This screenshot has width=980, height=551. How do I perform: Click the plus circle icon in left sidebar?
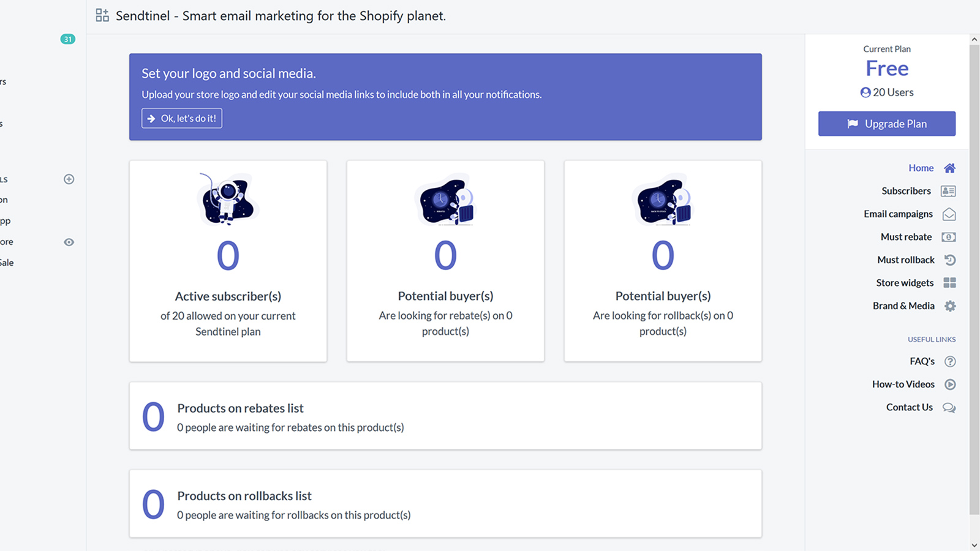[69, 179]
